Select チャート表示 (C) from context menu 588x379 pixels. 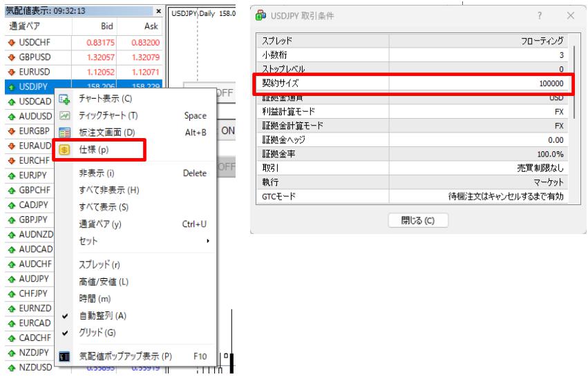(135, 99)
